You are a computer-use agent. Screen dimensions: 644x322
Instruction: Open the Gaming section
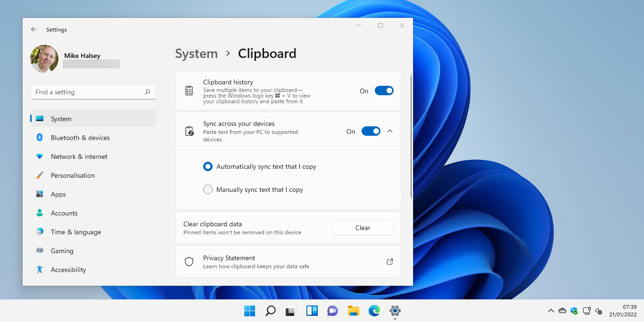pyautogui.click(x=62, y=251)
